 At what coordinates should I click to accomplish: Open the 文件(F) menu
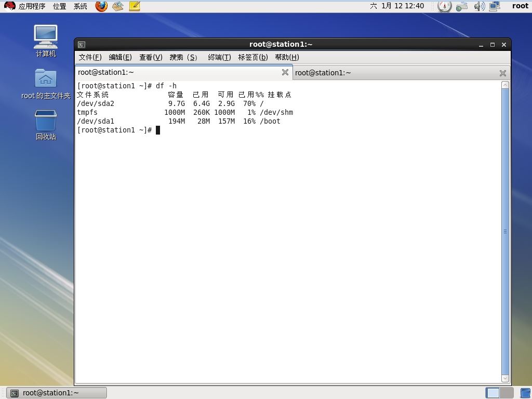tap(90, 57)
